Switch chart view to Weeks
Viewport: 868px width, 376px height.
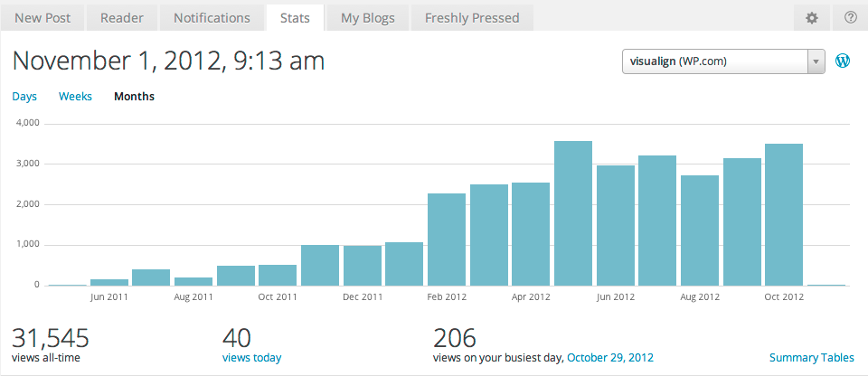click(x=75, y=97)
